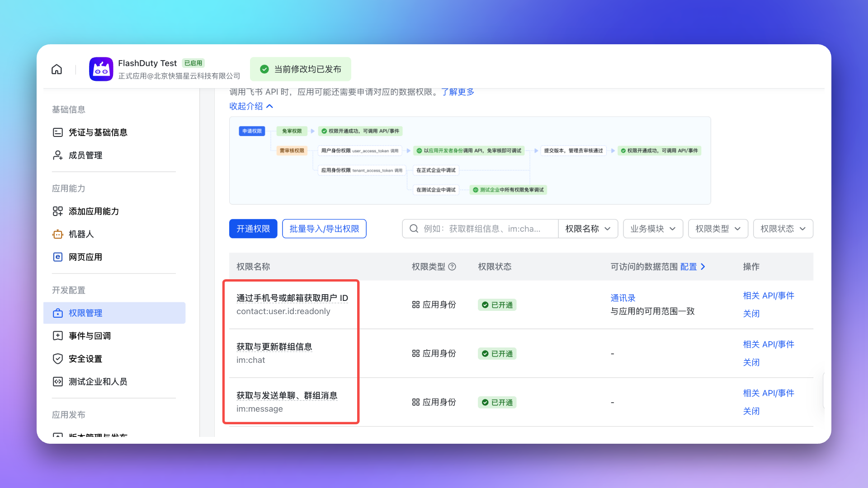
Task: Click the 成员管理 person icon
Action: [58, 155]
